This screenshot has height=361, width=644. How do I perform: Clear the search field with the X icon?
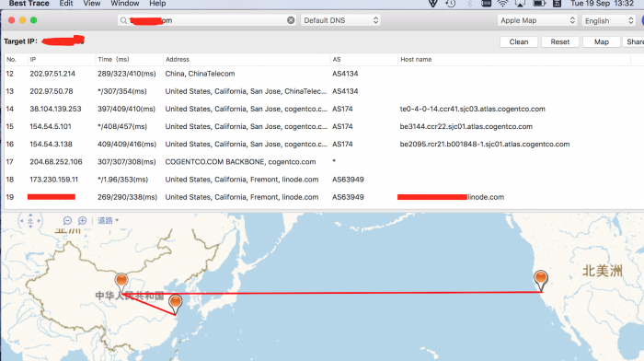(x=291, y=20)
